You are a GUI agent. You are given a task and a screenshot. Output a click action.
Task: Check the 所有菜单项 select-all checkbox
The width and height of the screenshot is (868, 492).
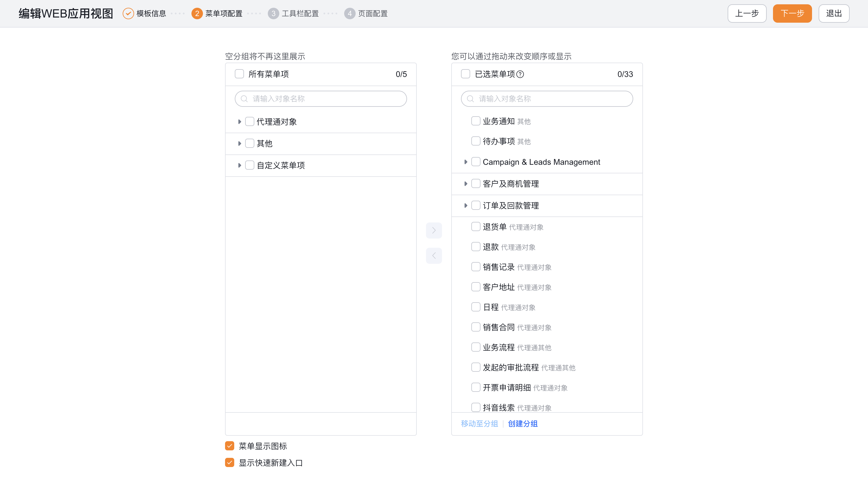pyautogui.click(x=239, y=74)
